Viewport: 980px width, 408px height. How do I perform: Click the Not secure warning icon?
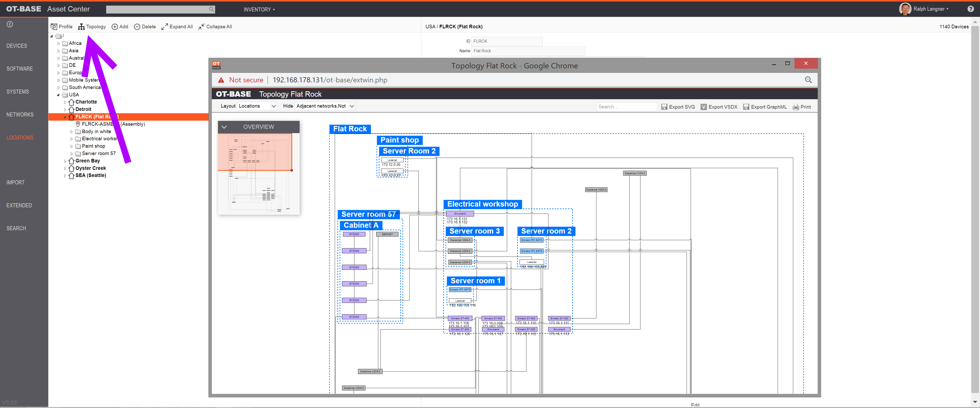tap(221, 80)
